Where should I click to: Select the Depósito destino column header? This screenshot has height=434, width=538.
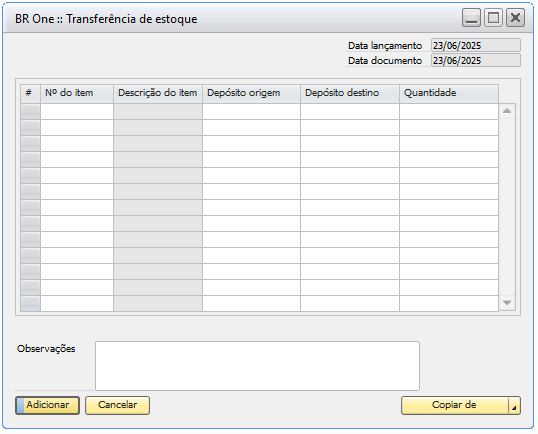350,93
